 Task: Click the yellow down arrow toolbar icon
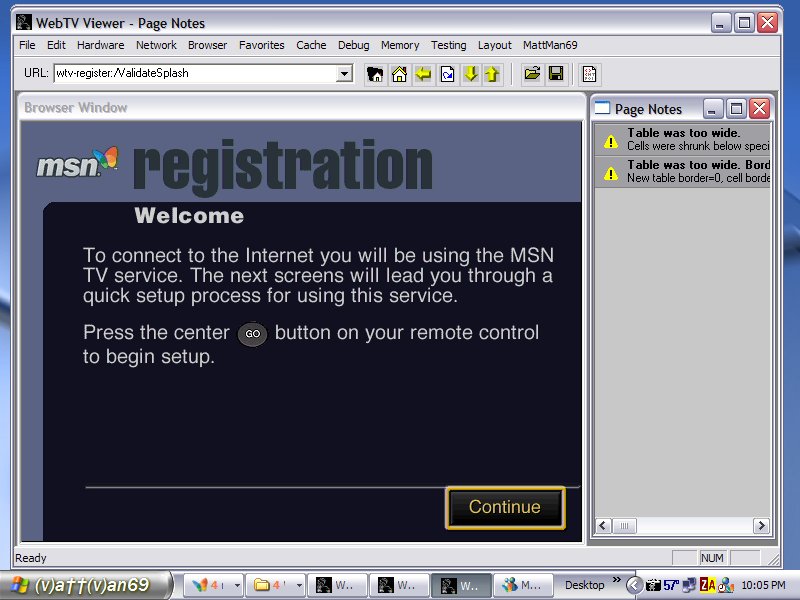(x=470, y=74)
